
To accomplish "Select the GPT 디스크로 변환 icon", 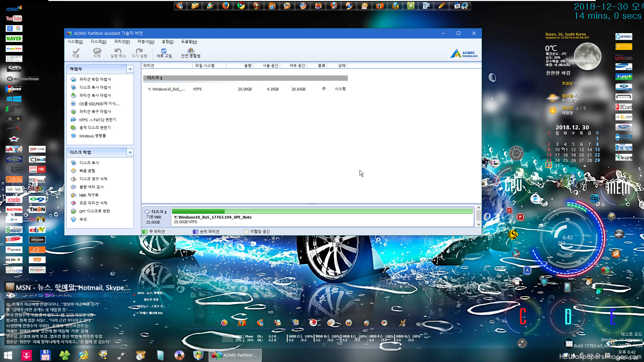I will point(74,211).
